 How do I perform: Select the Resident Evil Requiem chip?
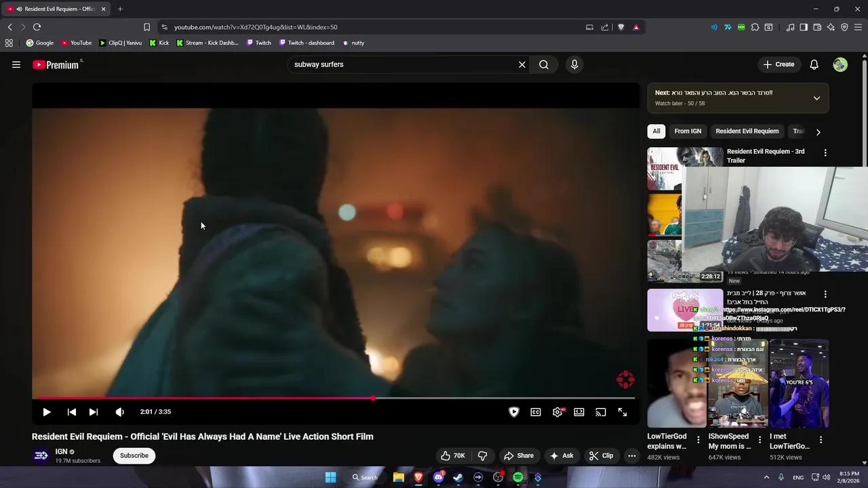747,131
